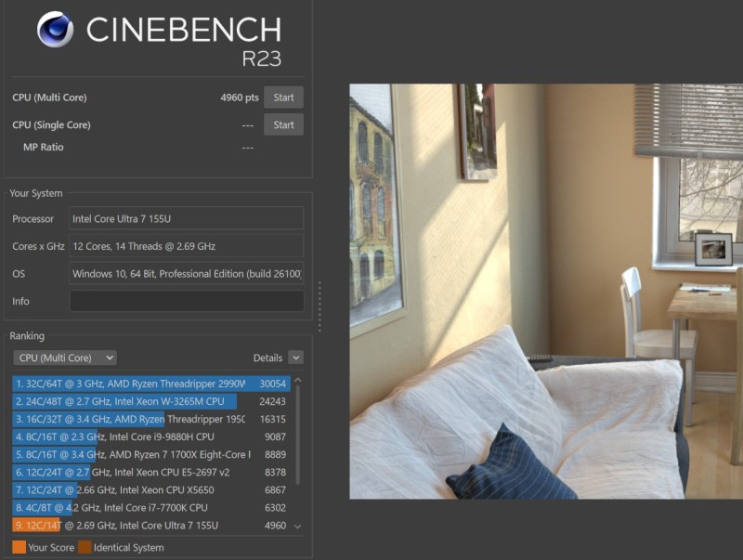Open the CPU (Multi Core) ranking dropdown
This screenshot has height=560, width=743.
pos(64,358)
